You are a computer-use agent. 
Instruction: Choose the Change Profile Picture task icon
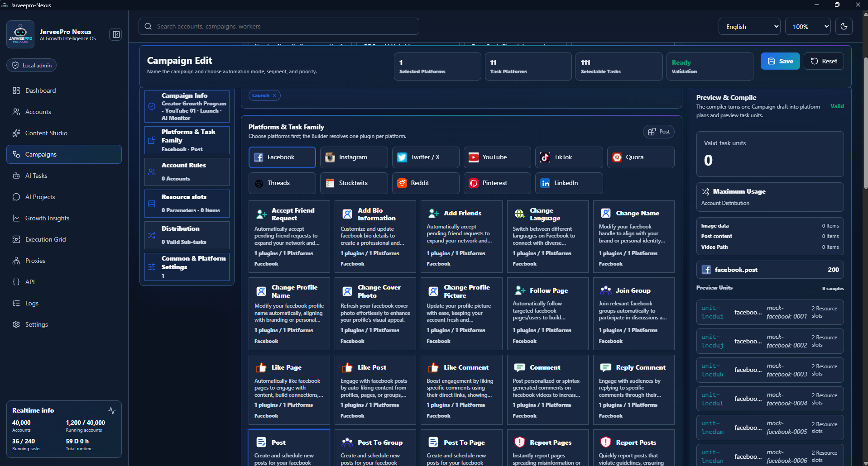[x=433, y=291]
